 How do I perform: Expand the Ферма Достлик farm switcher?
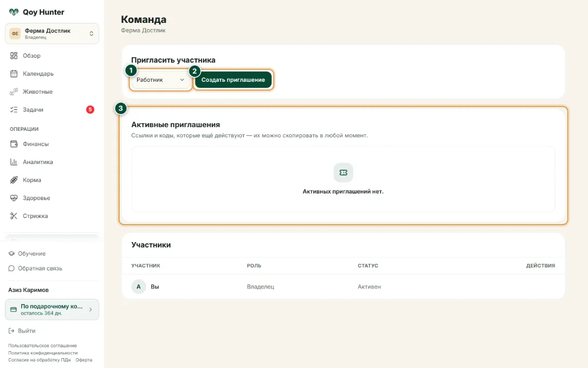tap(52, 33)
